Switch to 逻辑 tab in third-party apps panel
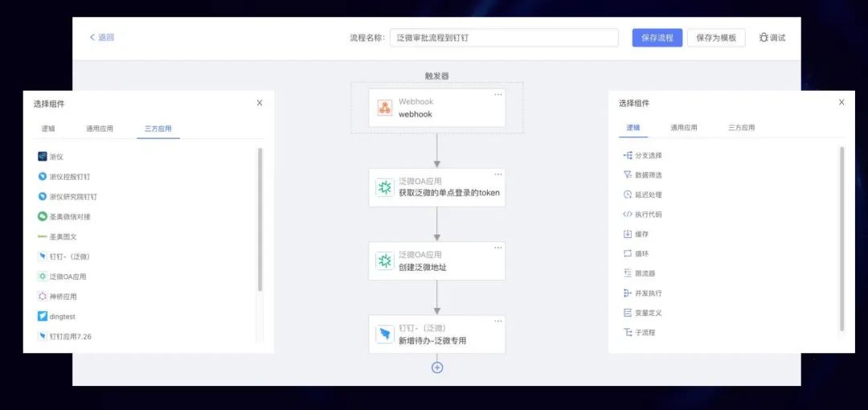868x410 pixels. [48, 129]
